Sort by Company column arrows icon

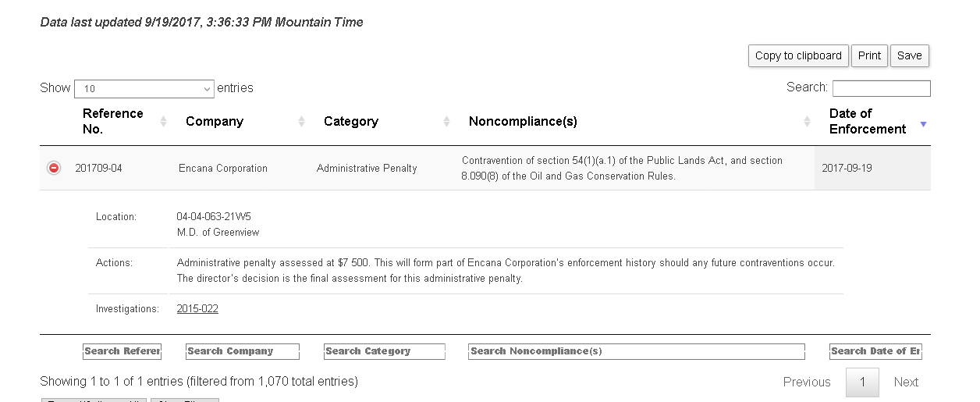301,122
